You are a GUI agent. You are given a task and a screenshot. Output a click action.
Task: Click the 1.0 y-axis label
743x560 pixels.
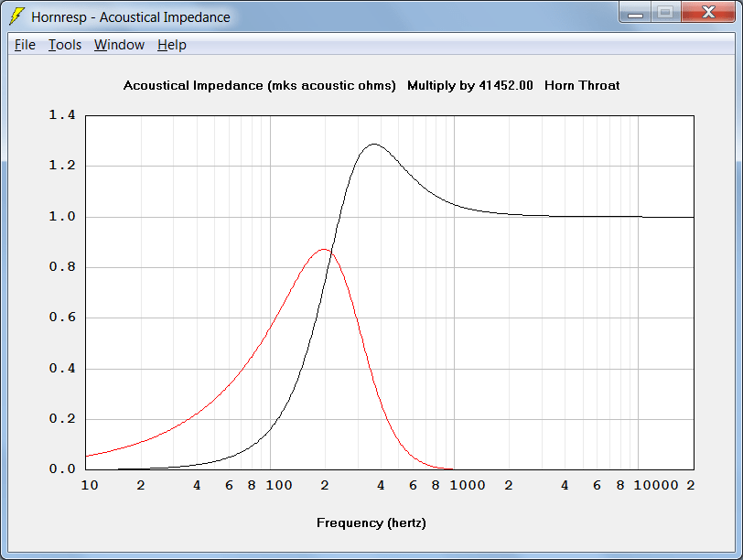pos(62,216)
